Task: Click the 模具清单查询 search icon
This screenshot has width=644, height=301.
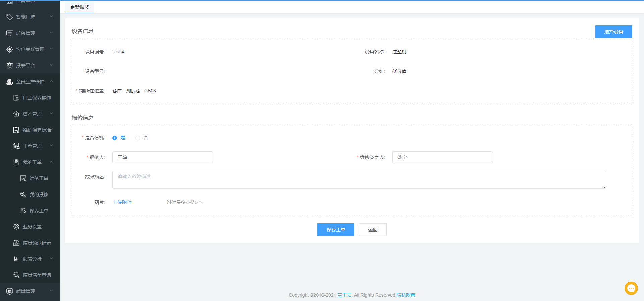Action: pyautogui.click(x=16, y=275)
